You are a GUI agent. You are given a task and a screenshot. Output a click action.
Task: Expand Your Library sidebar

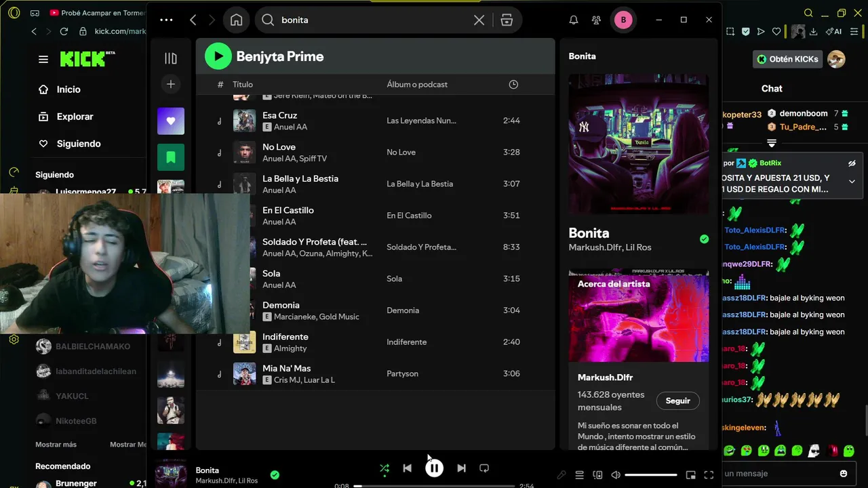(x=171, y=58)
